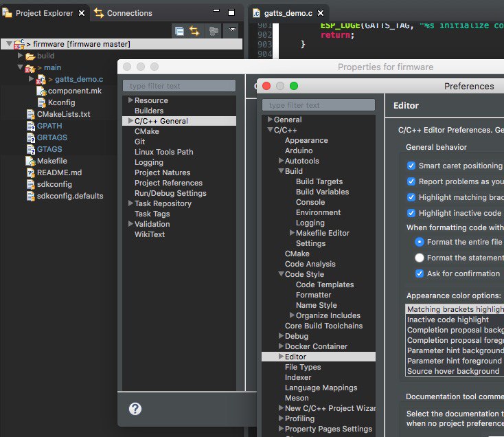Select Format the statement radio button

click(420, 258)
